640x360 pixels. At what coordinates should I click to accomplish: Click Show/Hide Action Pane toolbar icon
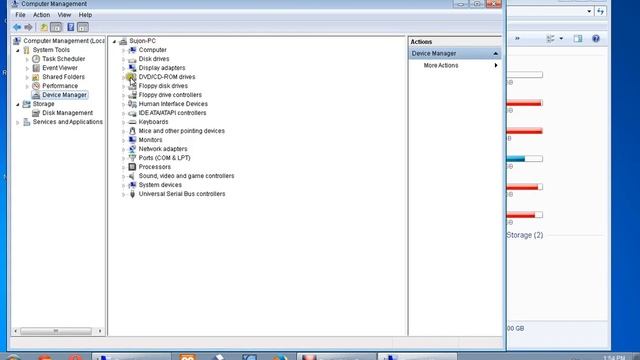coord(83,27)
